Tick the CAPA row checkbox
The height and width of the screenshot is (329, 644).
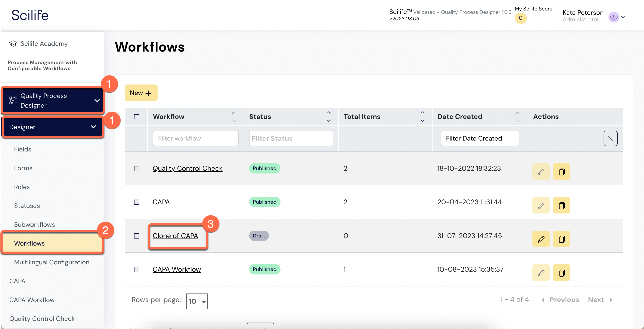(x=136, y=202)
